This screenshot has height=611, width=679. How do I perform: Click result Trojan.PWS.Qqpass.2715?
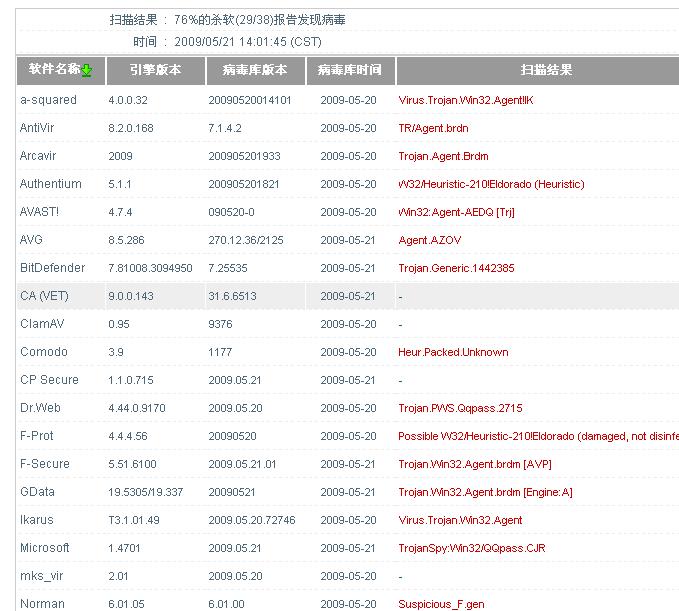460,408
